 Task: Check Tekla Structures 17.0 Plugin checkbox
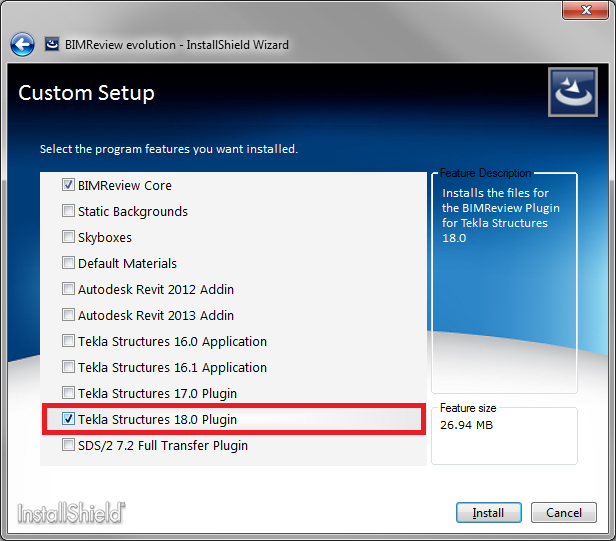click(68, 392)
